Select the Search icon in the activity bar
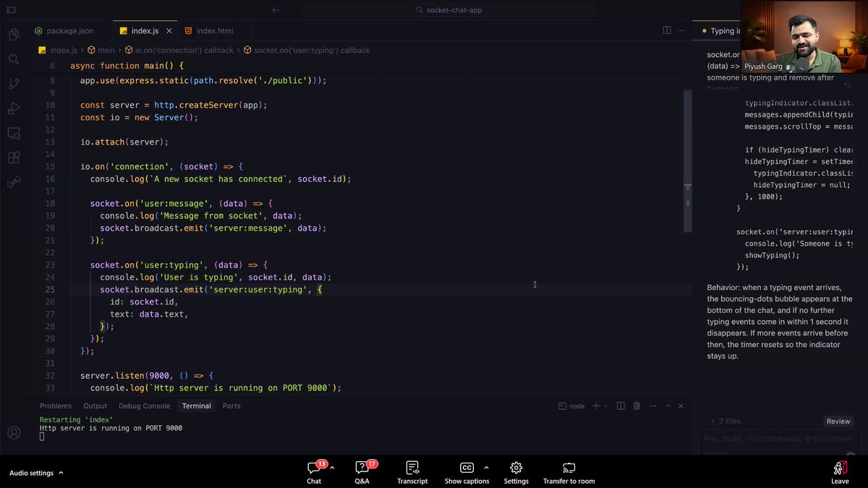868x488 pixels. [14, 59]
